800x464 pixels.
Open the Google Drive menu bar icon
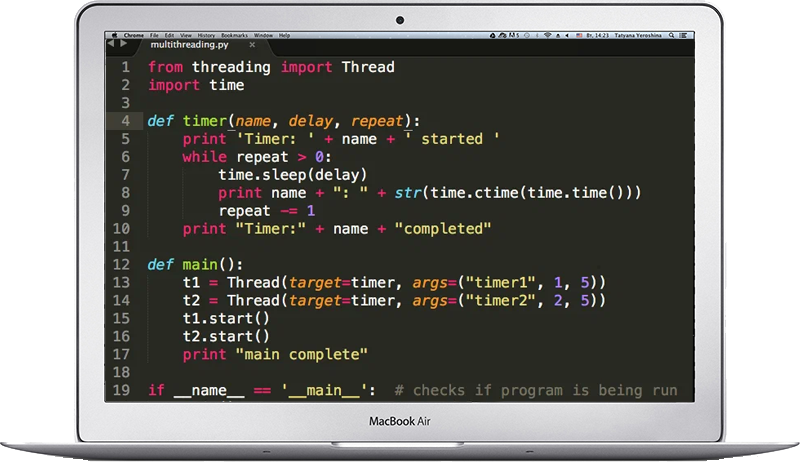pyautogui.click(x=493, y=35)
